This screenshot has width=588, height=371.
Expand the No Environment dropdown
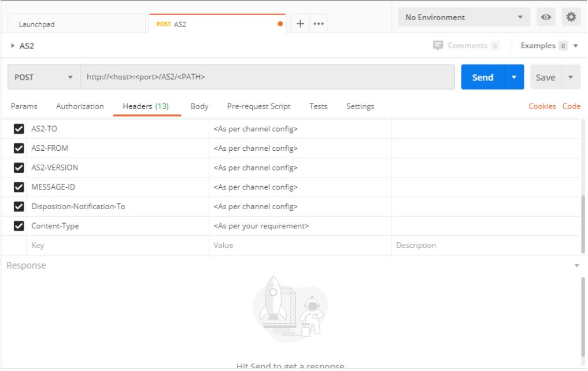coord(460,17)
